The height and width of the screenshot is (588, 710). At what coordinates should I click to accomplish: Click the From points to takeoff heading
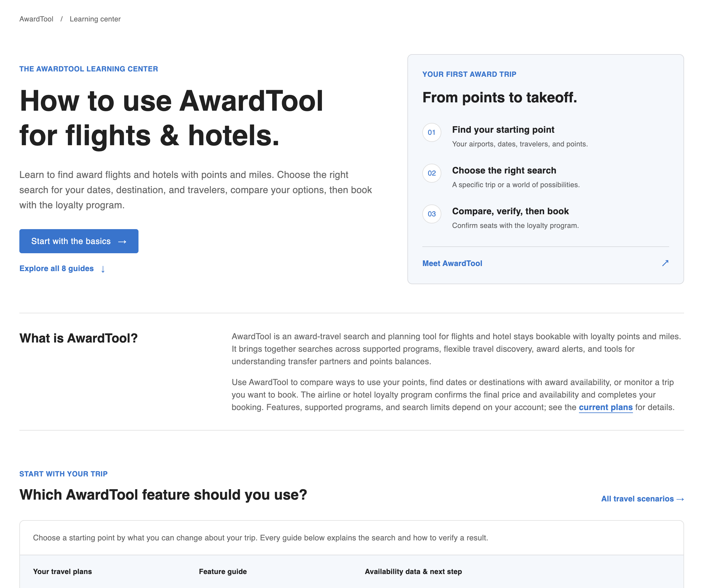click(500, 97)
